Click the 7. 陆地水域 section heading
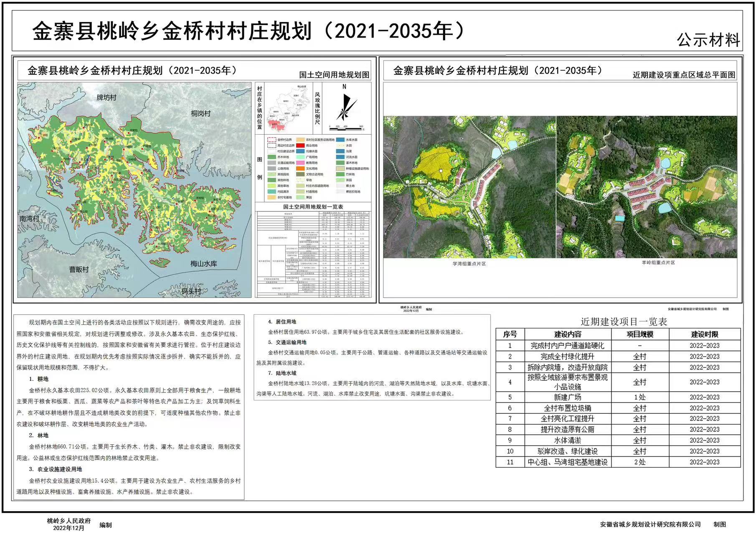 pos(282,373)
